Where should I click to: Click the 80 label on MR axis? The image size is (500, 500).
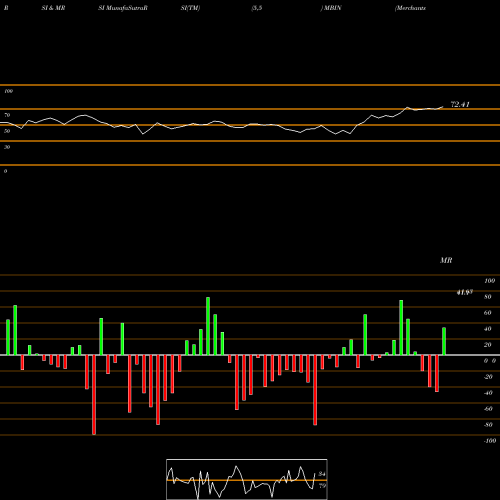coord(487,297)
